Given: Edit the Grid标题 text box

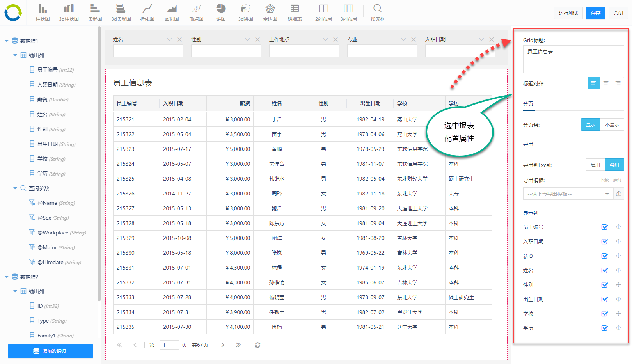Looking at the screenshot, I should tap(573, 59).
